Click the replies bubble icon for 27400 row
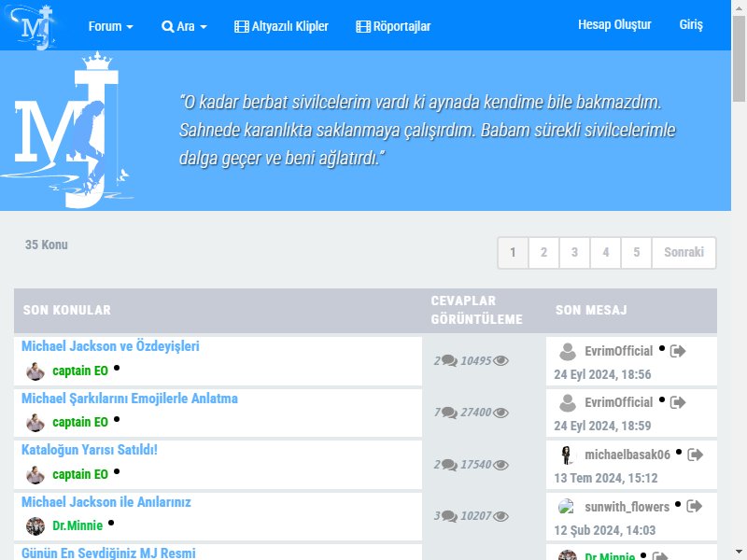747x560 pixels. tap(449, 413)
